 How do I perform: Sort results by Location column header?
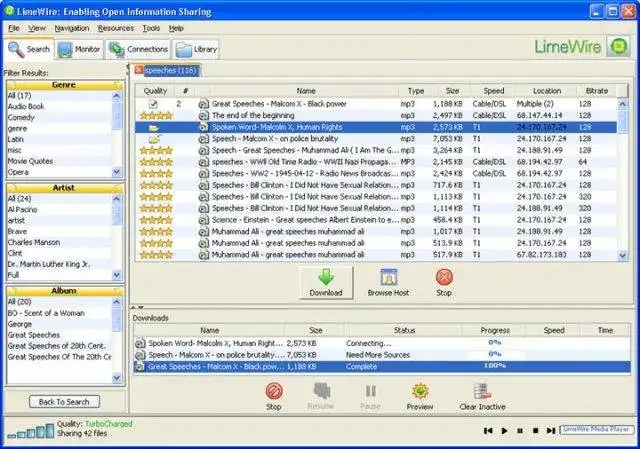pos(546,91)
